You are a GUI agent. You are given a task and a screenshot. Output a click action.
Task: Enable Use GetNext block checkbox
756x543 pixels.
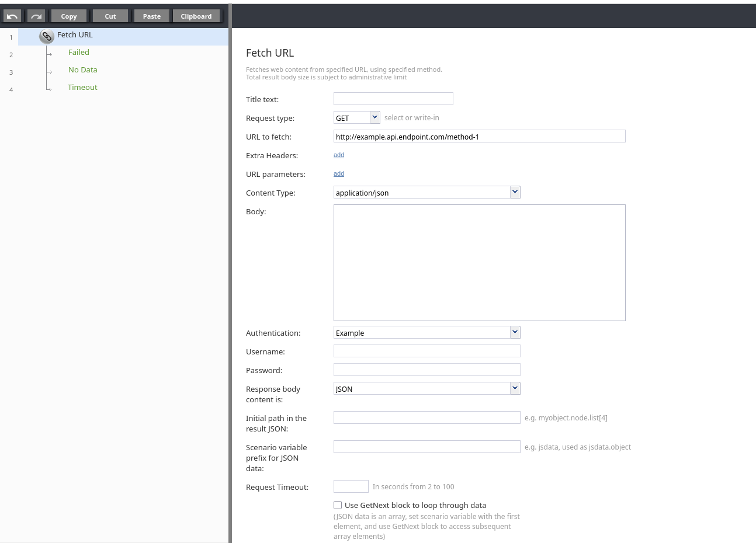tap(338, 505)
